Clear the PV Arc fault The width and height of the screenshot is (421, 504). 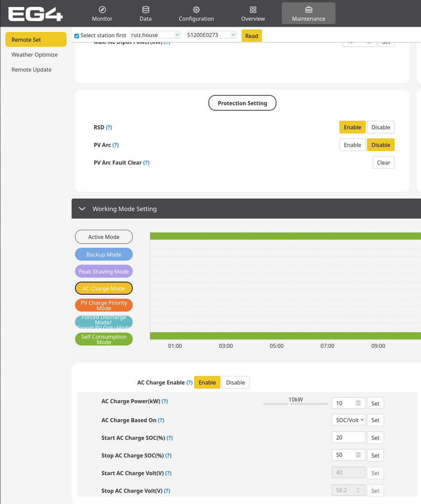[383, 163]
